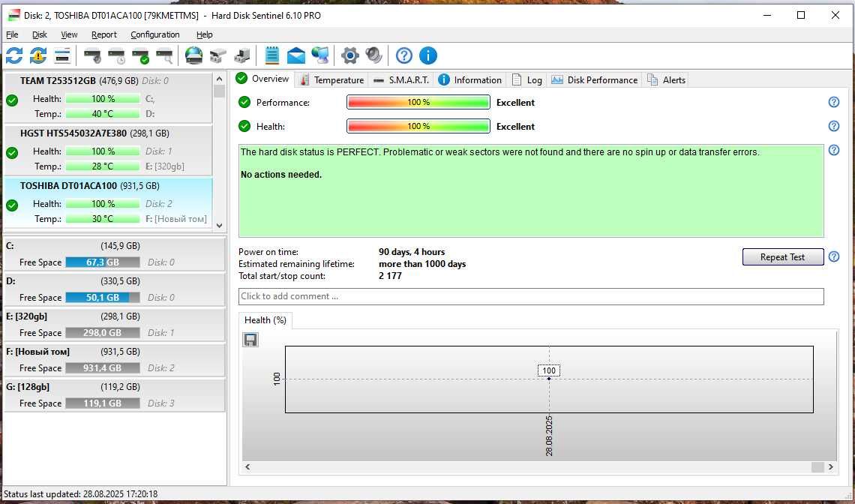855x504 pixels.
Task: Click help icon next to Repeat Test
Action: coord(834,256)
